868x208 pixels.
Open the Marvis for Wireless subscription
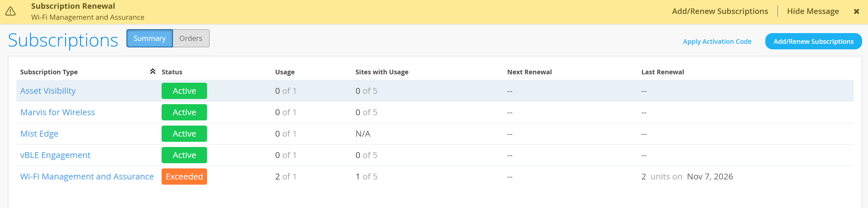click(x=58, y=112)
